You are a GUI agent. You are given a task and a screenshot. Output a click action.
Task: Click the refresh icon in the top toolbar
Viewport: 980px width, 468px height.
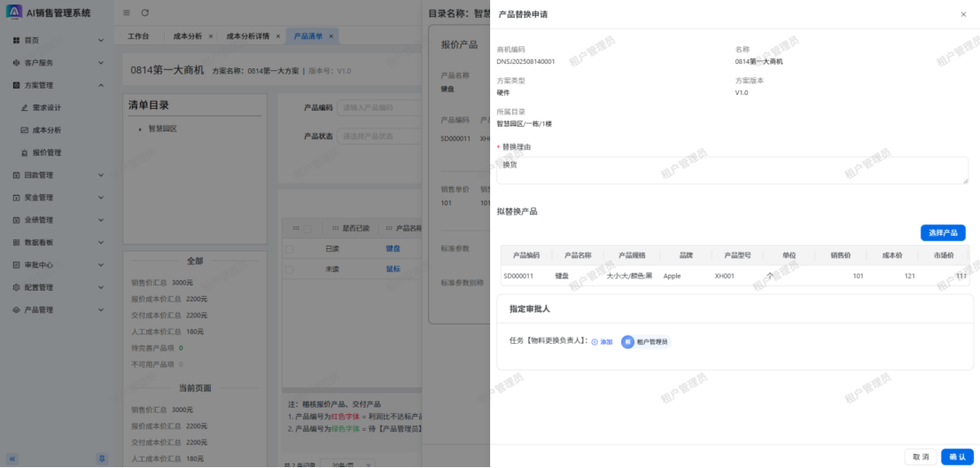(x=145, y=12)
